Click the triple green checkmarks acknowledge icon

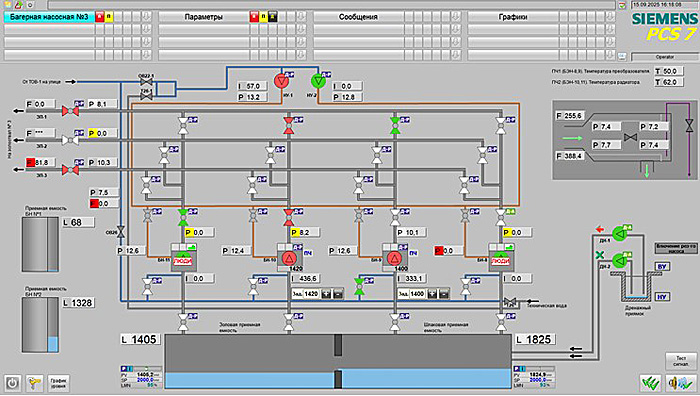(x=650, y=383)
